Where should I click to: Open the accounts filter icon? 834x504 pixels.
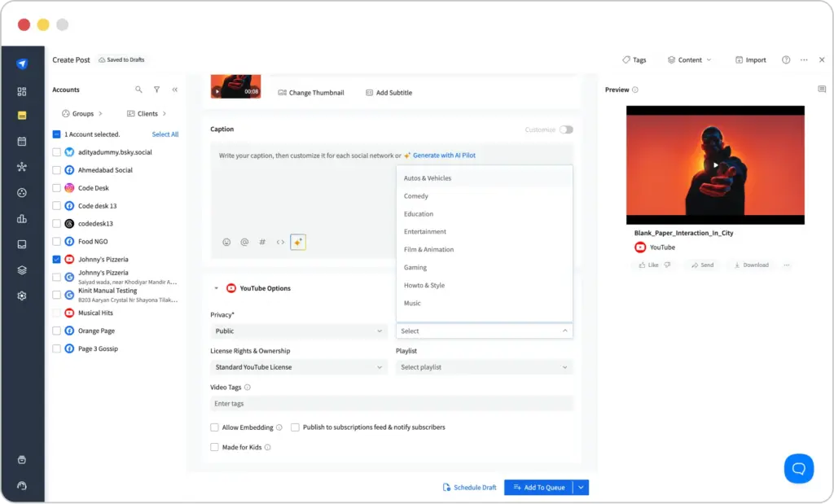pyautogui.click(x=156, y=90)
